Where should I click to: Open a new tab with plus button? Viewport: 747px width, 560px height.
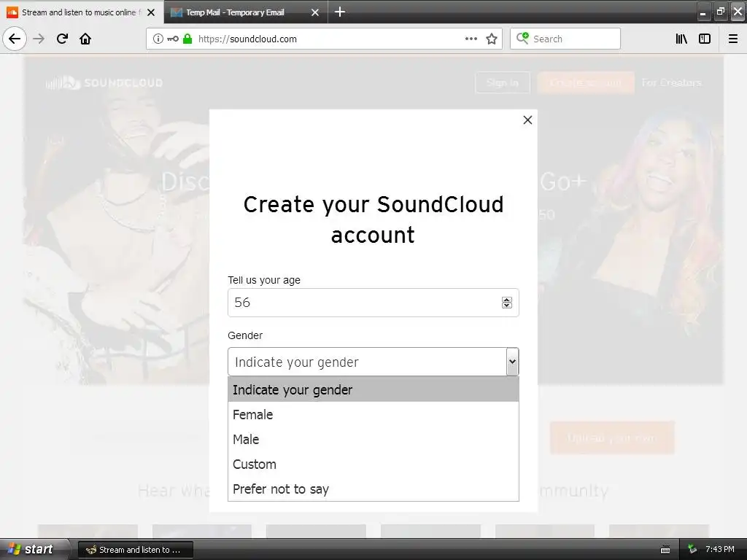340,12
